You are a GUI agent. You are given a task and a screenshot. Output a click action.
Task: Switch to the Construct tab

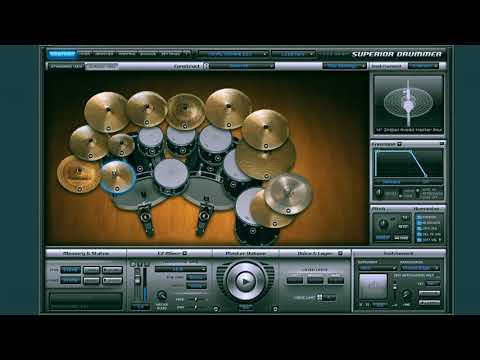click(x=62, y=54)
